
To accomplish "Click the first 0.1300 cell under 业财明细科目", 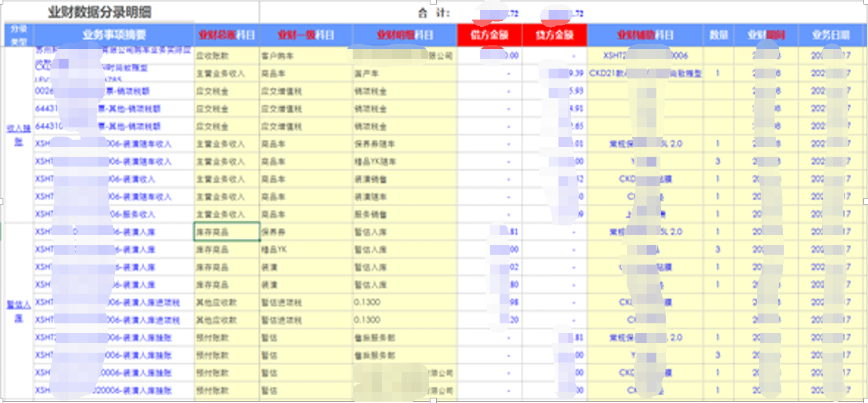I will (366, 301).
